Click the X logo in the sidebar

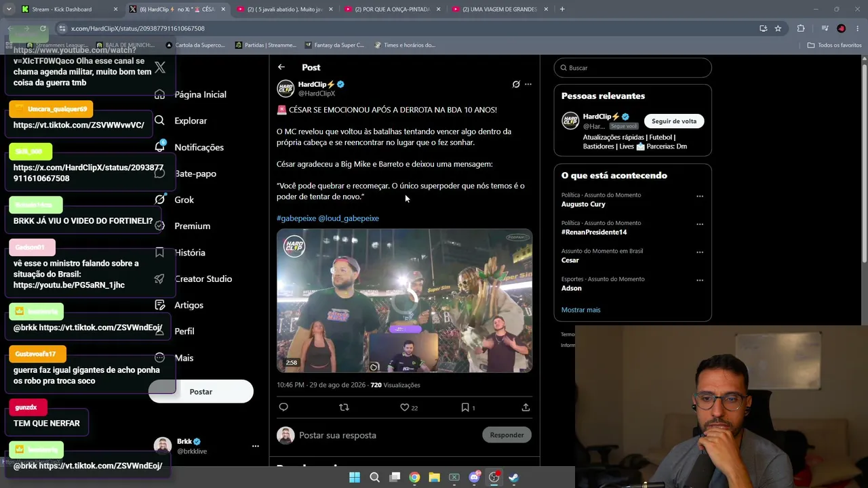click(160, 67)
